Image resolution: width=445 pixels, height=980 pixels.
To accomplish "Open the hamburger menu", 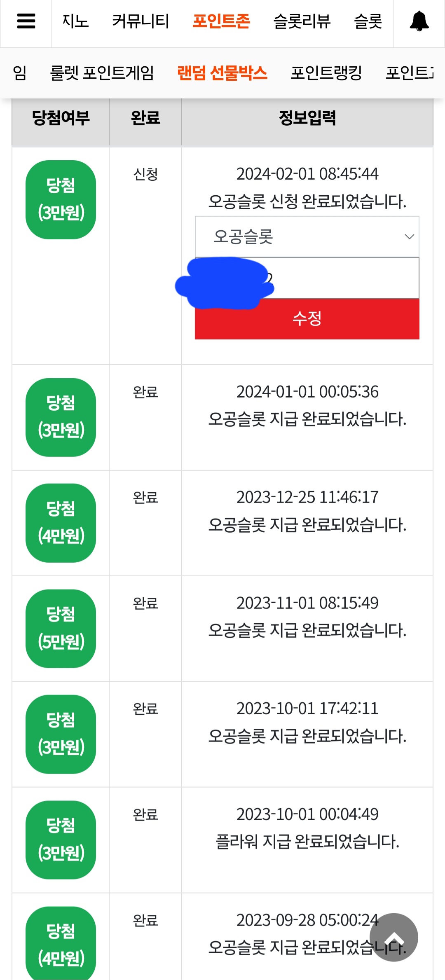I will click(26, 21).
